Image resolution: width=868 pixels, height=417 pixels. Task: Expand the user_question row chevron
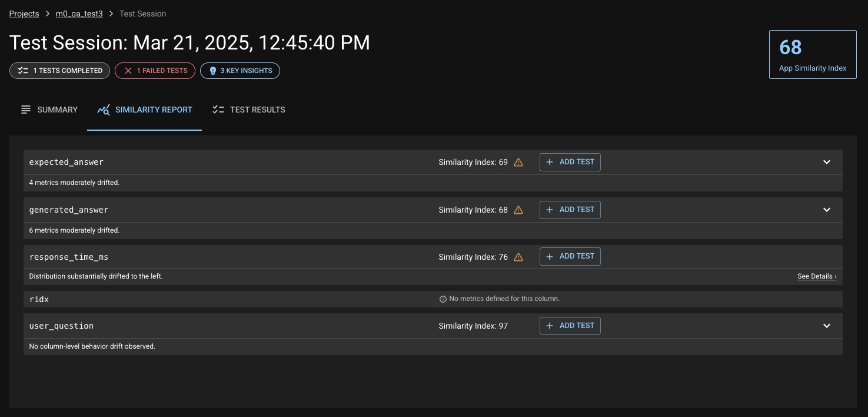click(827, 326)
